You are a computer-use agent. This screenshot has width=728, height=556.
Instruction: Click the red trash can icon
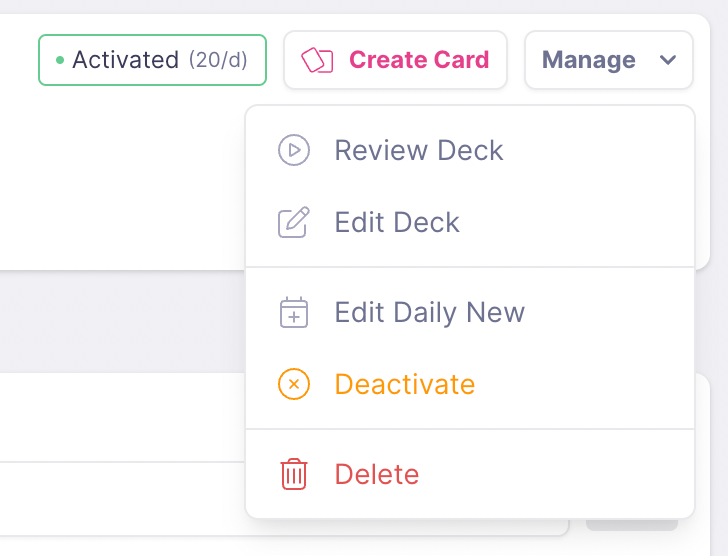pyautogui.click(x=294, y=474)
